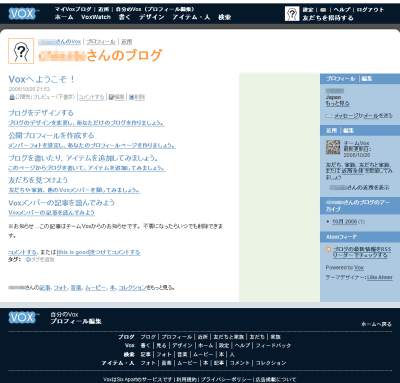The width and height of the screenshot is (400, 383).
Task: Click プロフィール link above blog title
Action: (101, 42)
